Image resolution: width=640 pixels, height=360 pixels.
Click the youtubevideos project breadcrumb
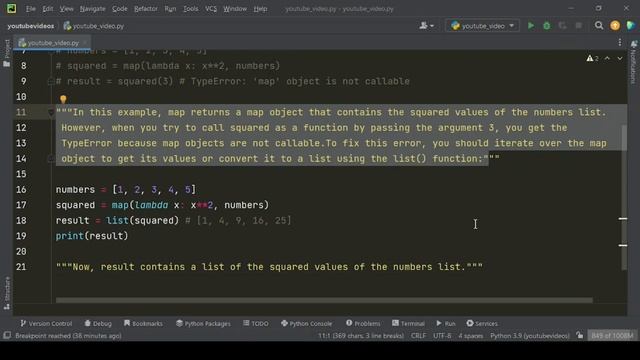click(x=31, y=26)
